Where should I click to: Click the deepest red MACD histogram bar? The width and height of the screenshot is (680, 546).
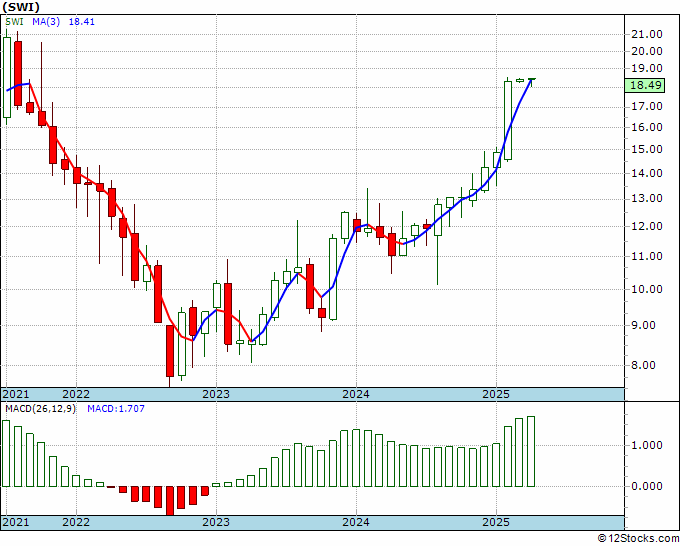pyautogui.click(x=170, y=500)
